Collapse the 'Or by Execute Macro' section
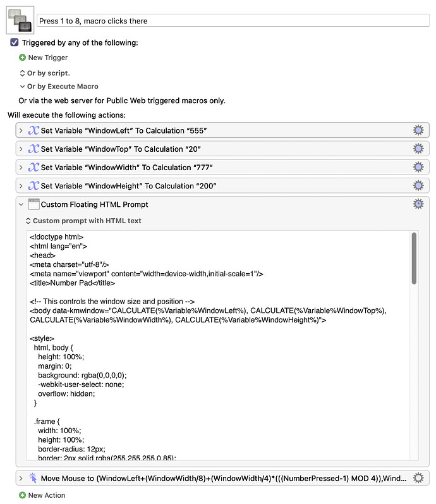This screenshot has width=436, height=504. coord(23,87)
